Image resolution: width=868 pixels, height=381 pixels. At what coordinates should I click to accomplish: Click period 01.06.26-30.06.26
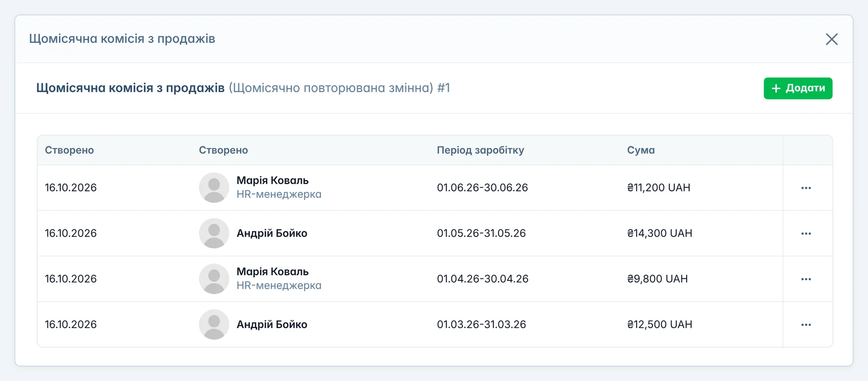click(482, 187)
